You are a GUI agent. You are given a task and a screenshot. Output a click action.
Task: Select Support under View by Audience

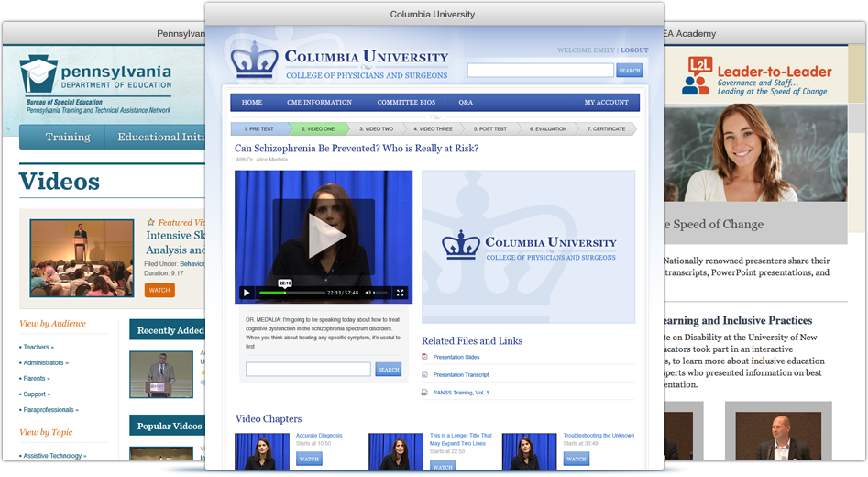coord(35,394)
